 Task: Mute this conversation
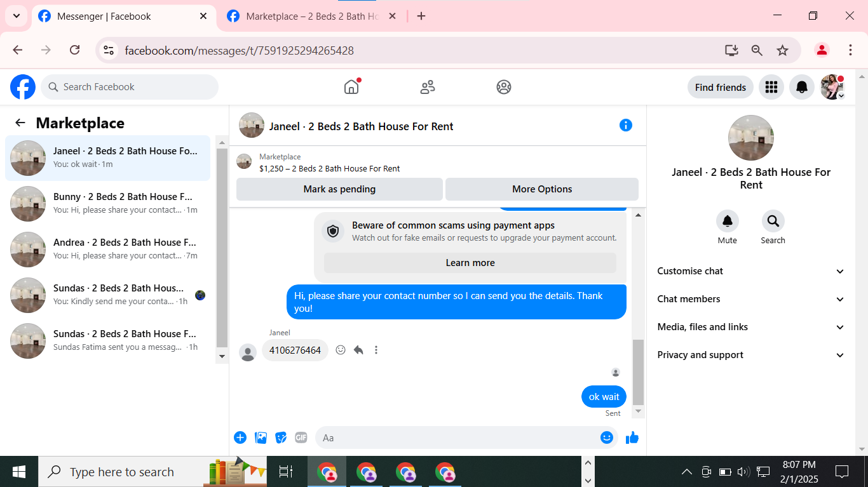(x=728, y=221)
